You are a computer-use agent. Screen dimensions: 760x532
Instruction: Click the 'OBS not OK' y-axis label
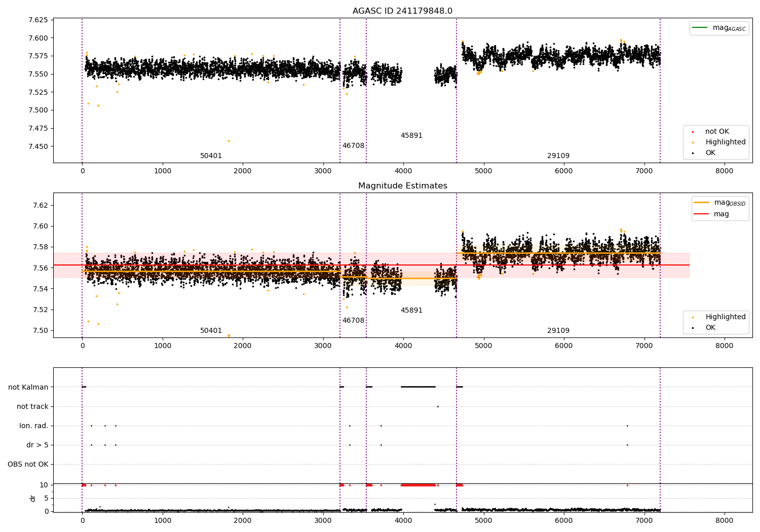28,465
